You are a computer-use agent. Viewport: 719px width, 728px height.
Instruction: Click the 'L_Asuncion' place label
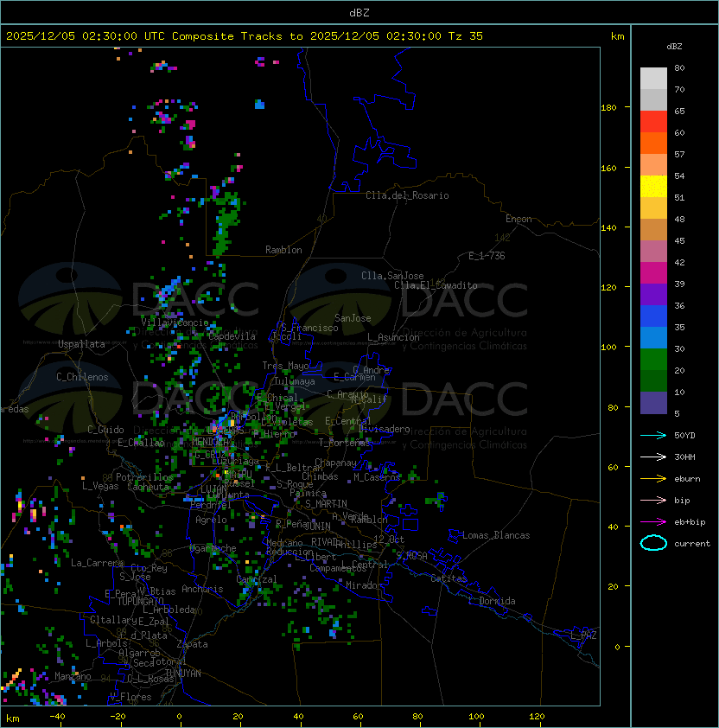coord(393,337)
